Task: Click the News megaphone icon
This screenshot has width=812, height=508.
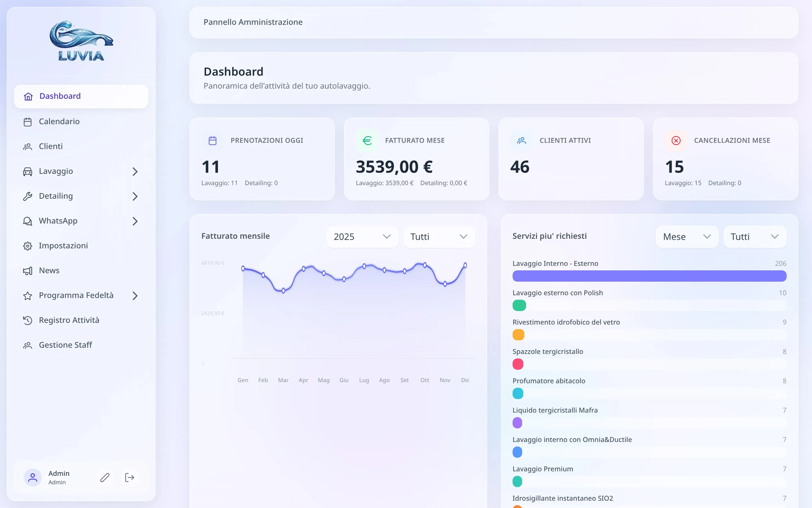Action: coord(28,271)
